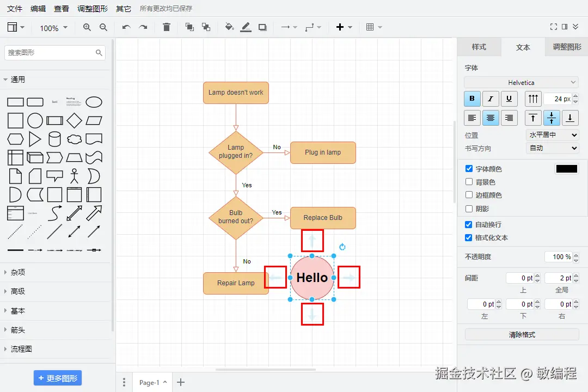Image resolution: width=588 pixels, height=392 pixels.
Task: Click the 清除格式 button
Action: coord(522,335)
